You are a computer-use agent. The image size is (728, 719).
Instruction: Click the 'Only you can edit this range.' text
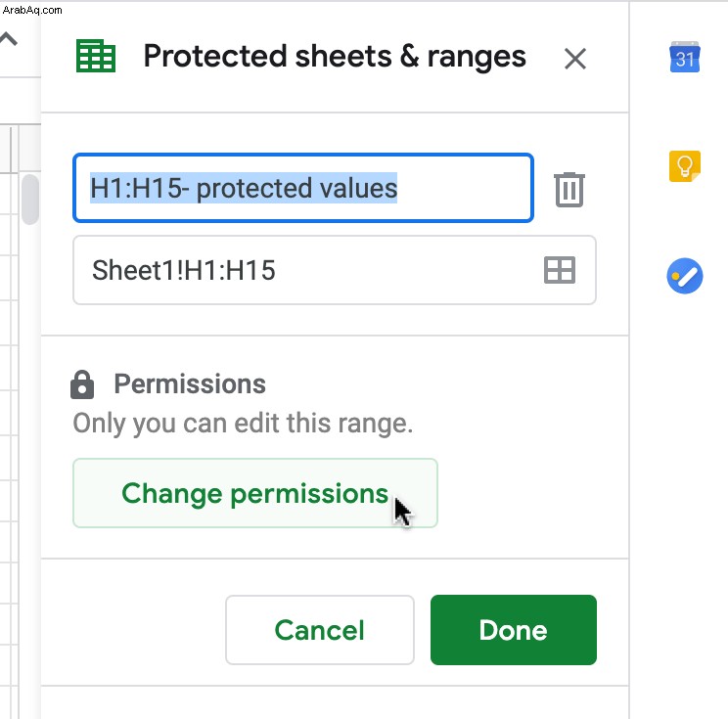coord(243,424)
